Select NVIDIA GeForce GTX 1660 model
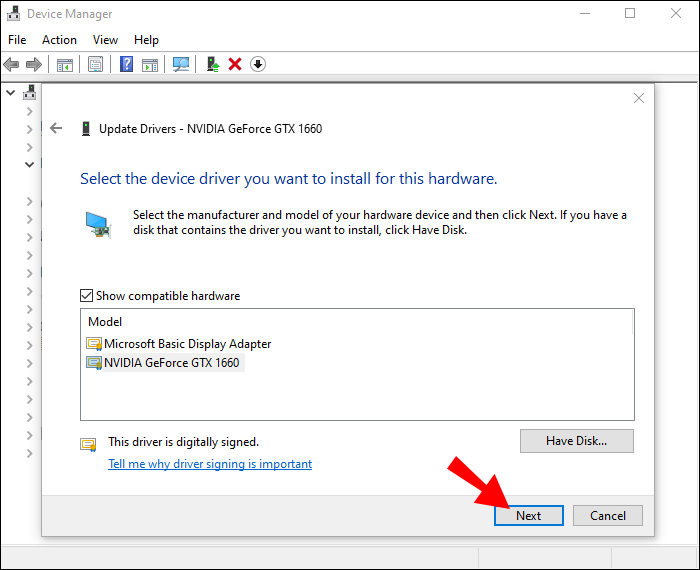This screenshot has height=570, width=700. click(171, 363)
